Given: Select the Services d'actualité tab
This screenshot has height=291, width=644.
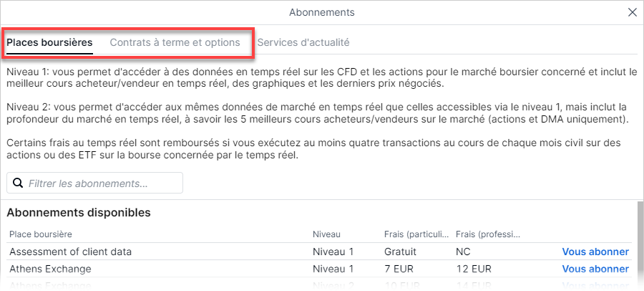Looking at the screenshot, I should [303, 42].
